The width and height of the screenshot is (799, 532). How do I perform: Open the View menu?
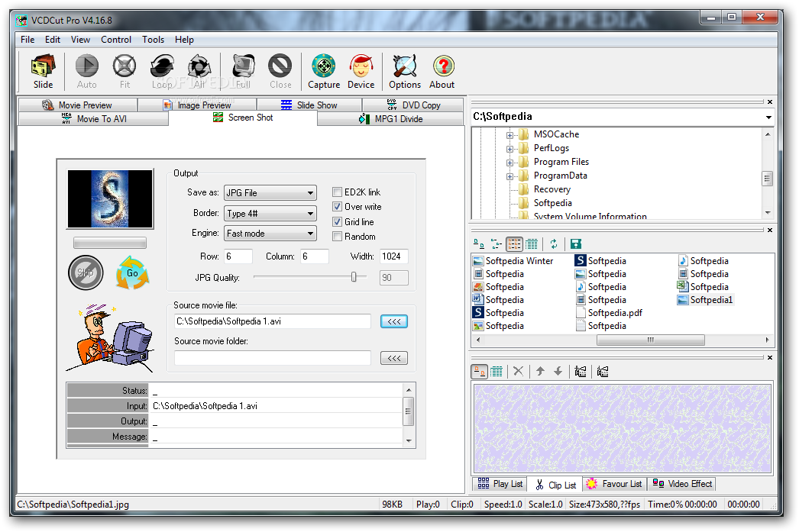tap(80, 39)
